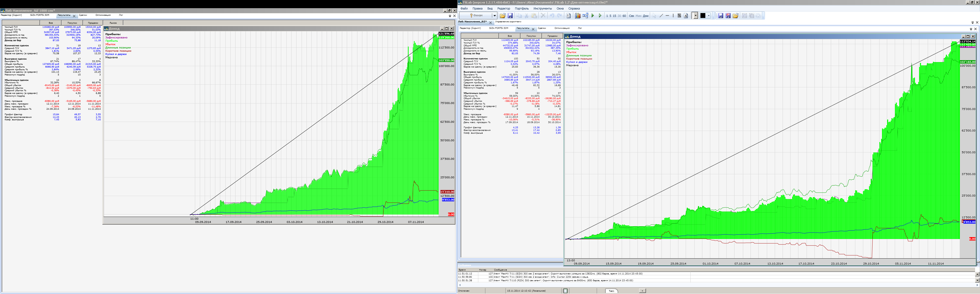Select the horizontal line drawing tool

point(667,16)
